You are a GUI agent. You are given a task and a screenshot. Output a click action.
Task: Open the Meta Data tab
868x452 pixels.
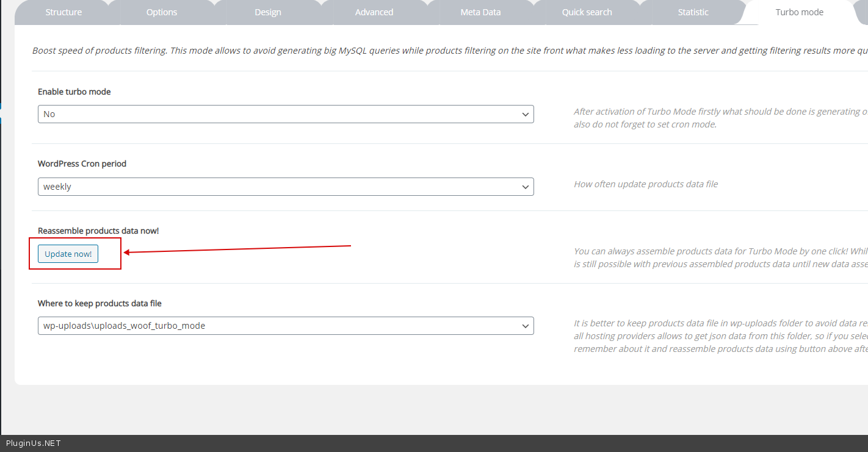coord(480,12)
